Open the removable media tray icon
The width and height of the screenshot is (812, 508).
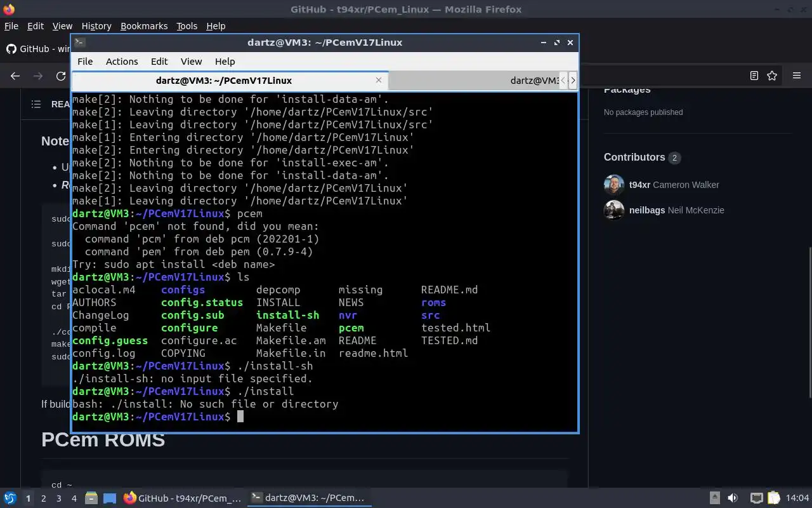coord(714,498)
